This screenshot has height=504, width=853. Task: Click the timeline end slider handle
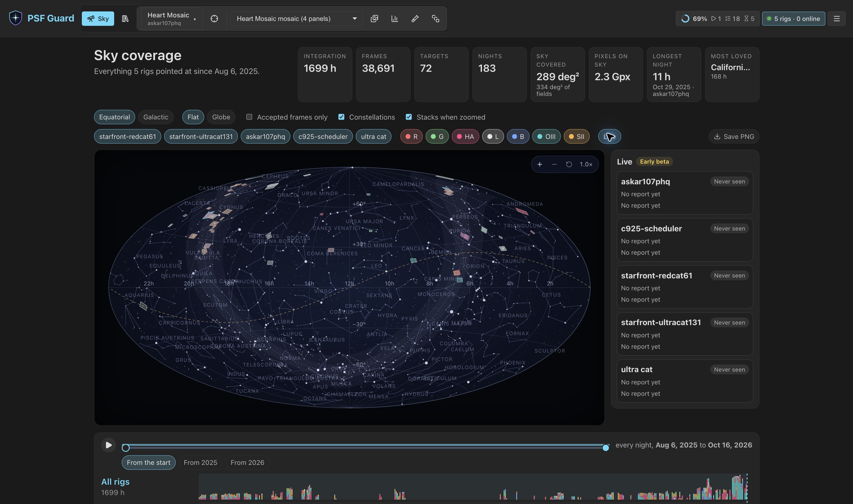tap(605, 448)
